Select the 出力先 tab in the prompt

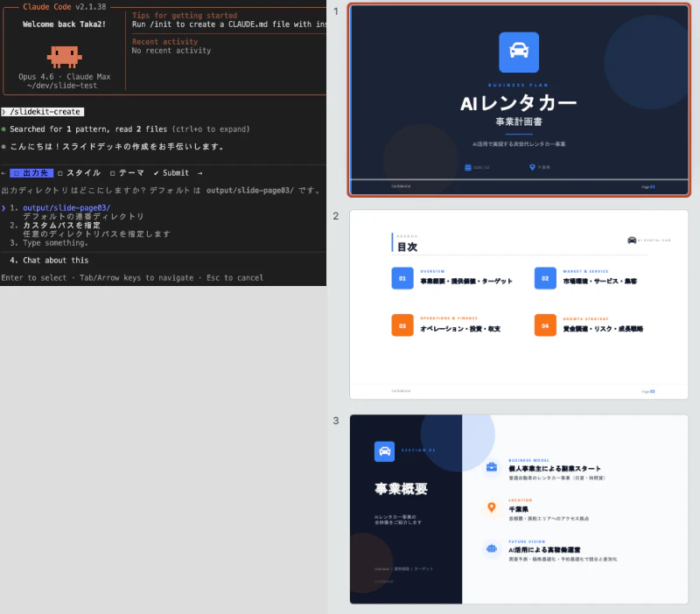(x=31, y=173)
